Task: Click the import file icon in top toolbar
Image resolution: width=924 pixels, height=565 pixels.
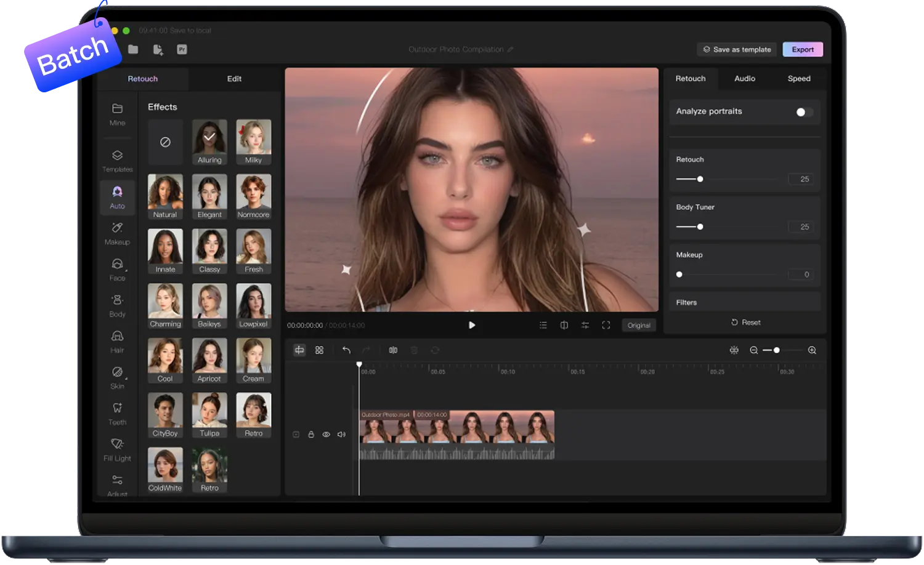Action: 158,50
